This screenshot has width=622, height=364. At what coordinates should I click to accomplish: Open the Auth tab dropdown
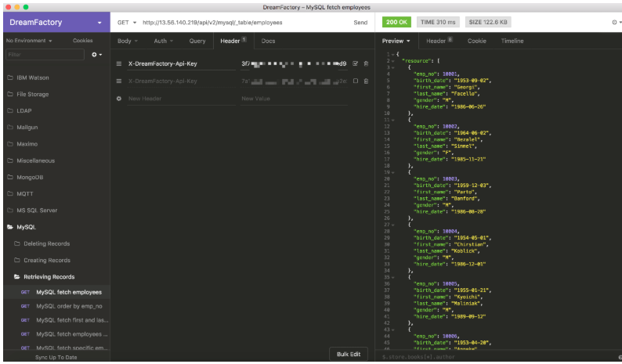(164, 41)
